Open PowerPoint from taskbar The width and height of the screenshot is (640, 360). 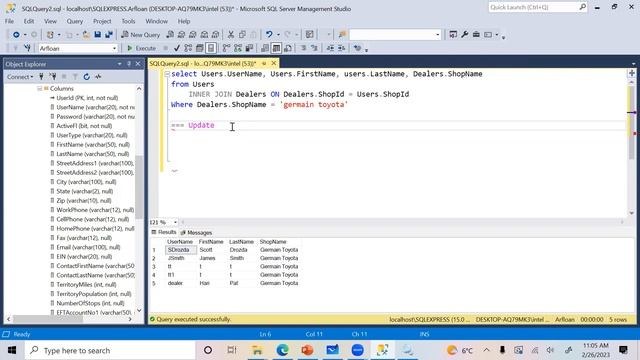coord(307,350)
